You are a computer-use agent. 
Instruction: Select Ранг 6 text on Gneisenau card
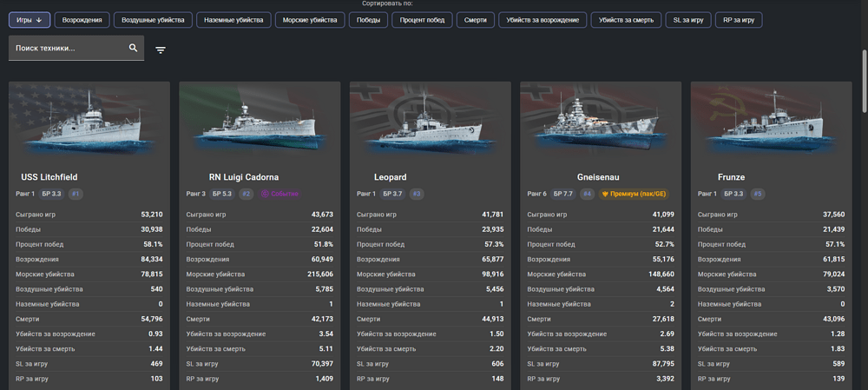[x=536, y=194]
